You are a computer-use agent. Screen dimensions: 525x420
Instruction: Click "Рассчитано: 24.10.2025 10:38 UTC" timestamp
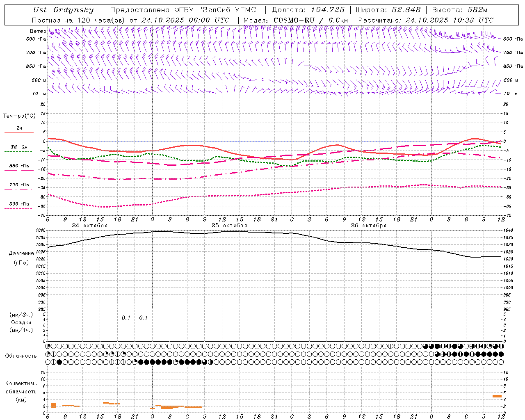point(426,20)
